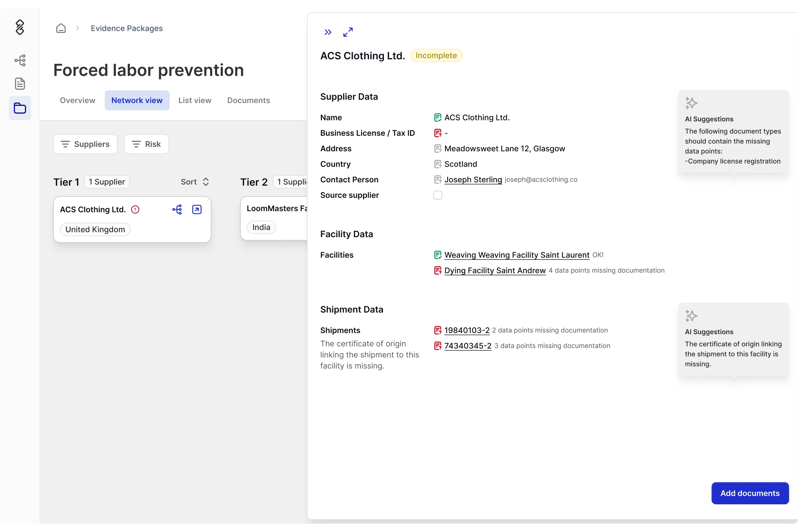The width and height of the screenshot is (798, 532).
Task: Click the home breadcrumb icon
Action: point(61,28)
